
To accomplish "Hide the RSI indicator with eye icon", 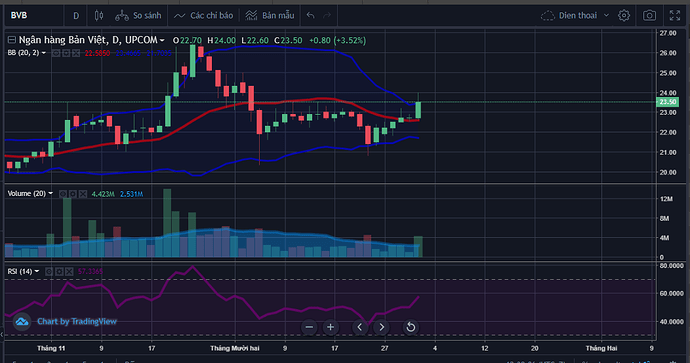I will click(x=49, y=271).
